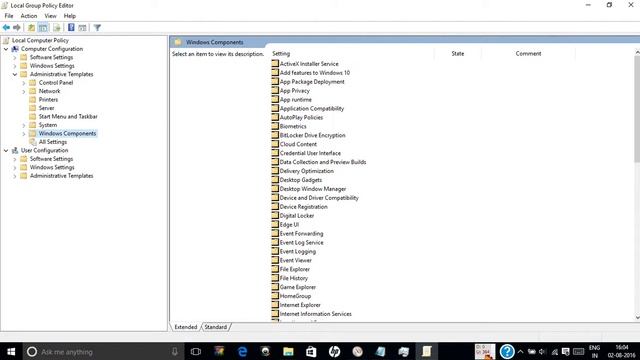Expand the System tree node

(x=24, y=125)
